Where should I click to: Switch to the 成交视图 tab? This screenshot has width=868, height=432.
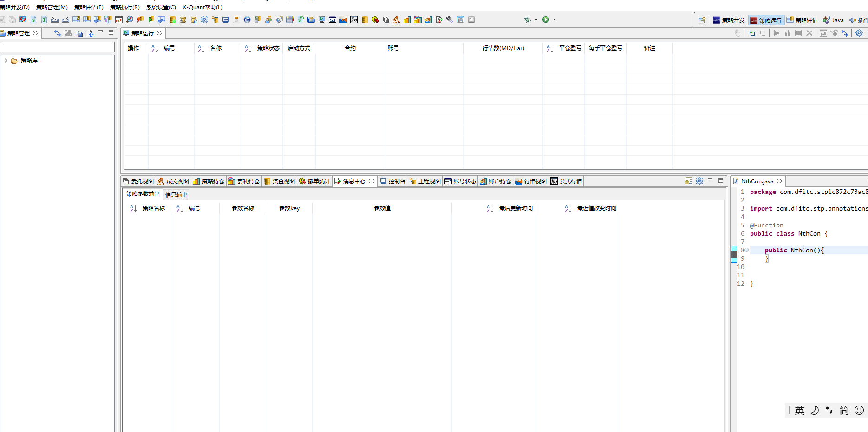(174, 181)
